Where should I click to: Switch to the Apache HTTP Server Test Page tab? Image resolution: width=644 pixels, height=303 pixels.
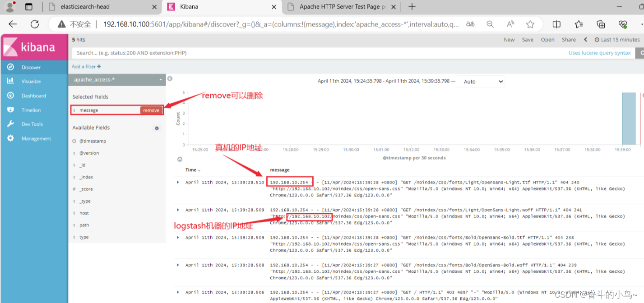(343, 7)
